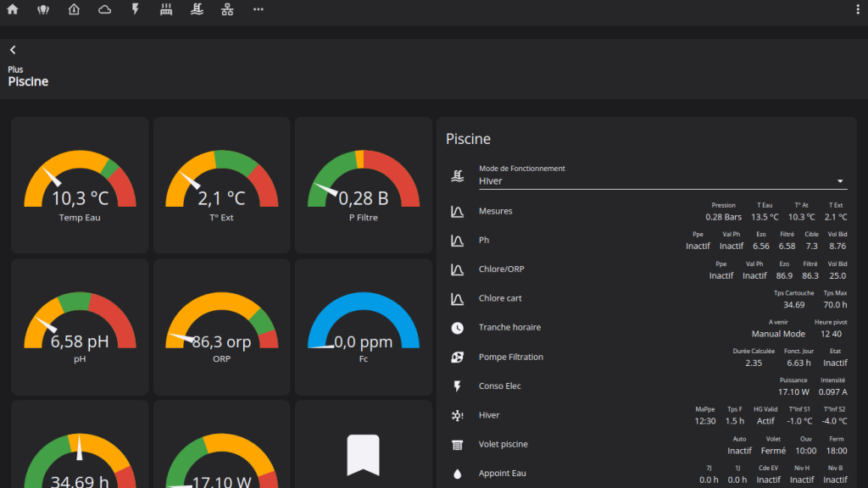Open the P Filtre gauge card
This screenshot has height=488, width=868.
pyautogui.click(x=363, y=185)
